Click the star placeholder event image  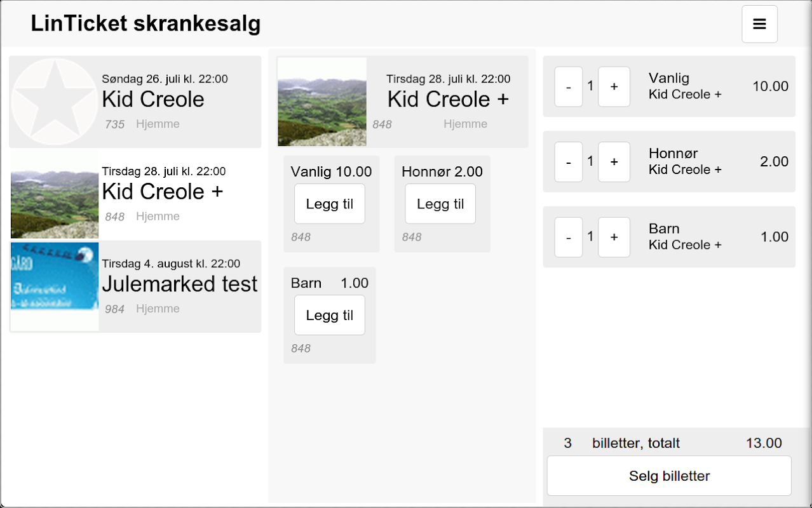55,102
